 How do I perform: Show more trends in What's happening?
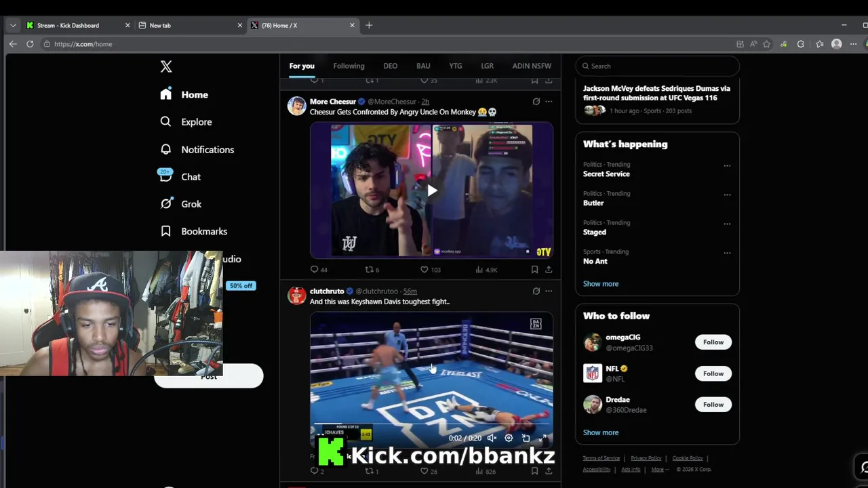[x=601, y=284]
